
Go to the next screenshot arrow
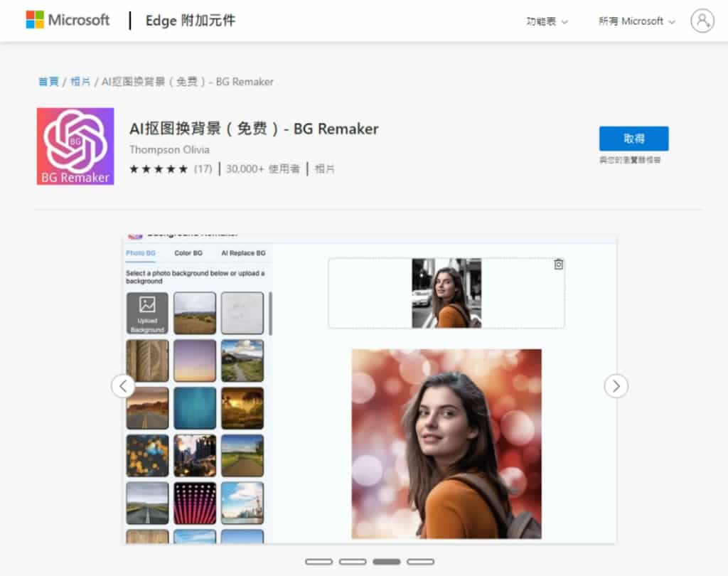(x=616, y=386)
